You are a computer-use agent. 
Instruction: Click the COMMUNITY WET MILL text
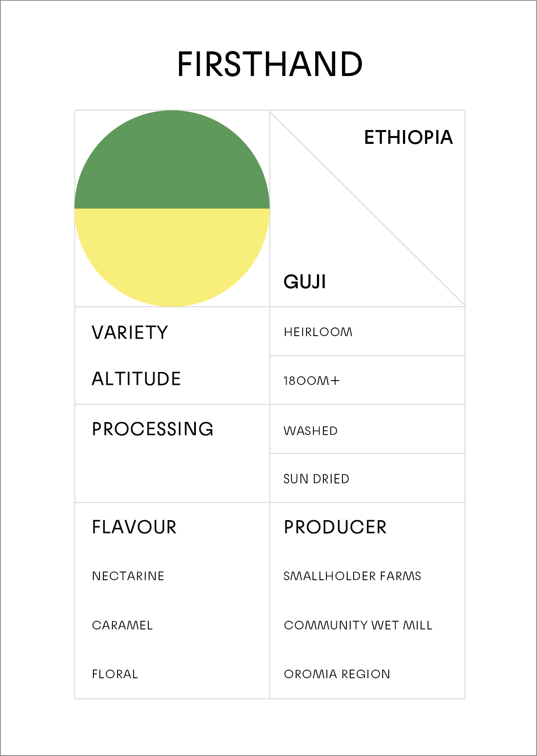coord(358,625)
